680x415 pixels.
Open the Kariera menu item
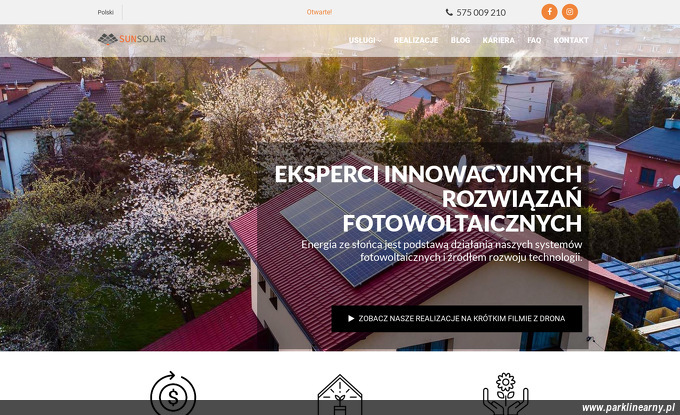(498, 40)
